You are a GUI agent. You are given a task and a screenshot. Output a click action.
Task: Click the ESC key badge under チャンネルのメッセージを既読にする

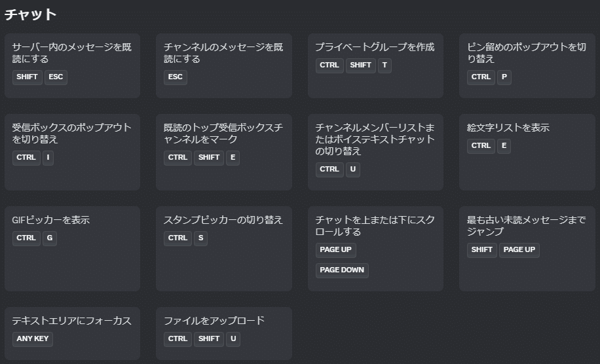pyautogui.click(x=176, y=77)
